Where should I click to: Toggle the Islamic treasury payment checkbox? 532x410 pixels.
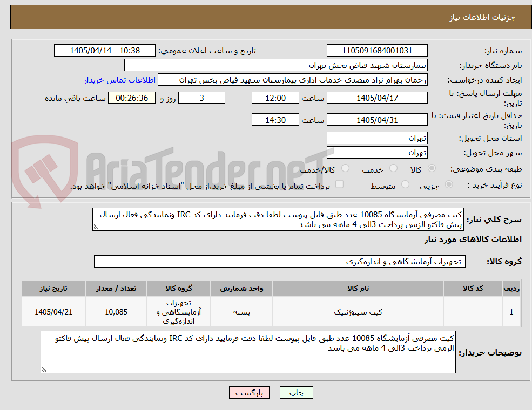339,184
